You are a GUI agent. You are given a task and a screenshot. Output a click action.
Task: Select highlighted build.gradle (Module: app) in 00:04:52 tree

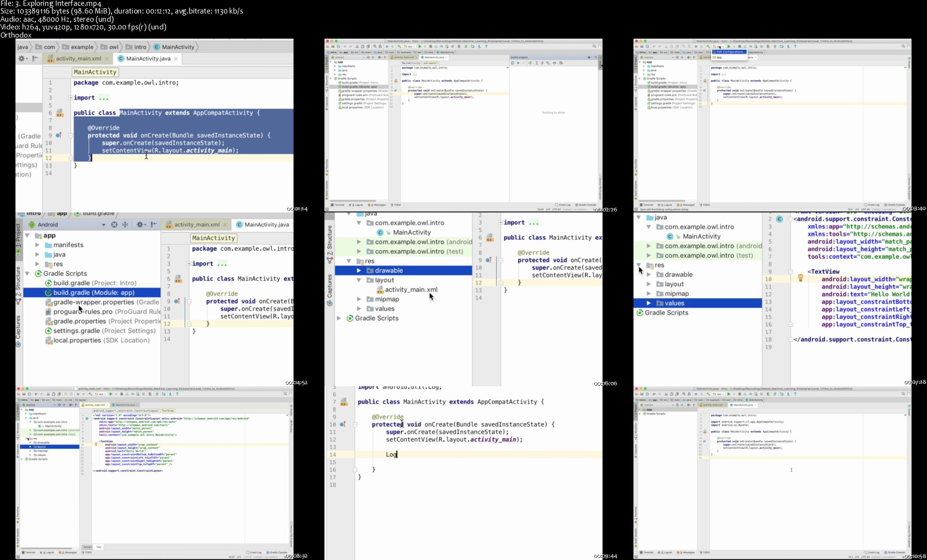click(x=92, y=293)
